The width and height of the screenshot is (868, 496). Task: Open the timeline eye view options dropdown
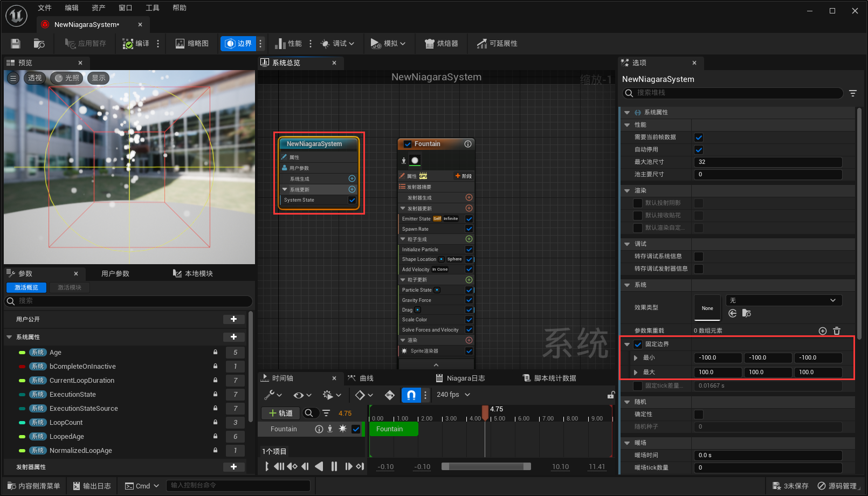coord(302,395)
